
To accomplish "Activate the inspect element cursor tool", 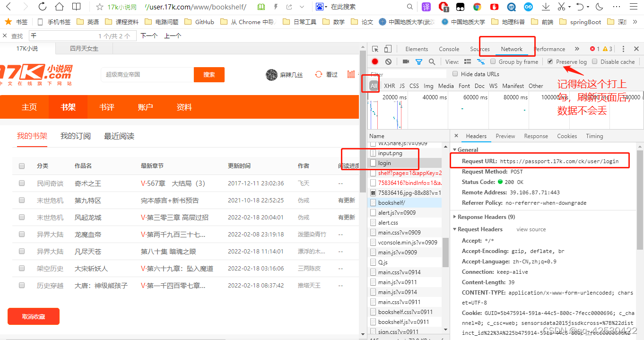I will pyautogui.click(x=374, y=48).
